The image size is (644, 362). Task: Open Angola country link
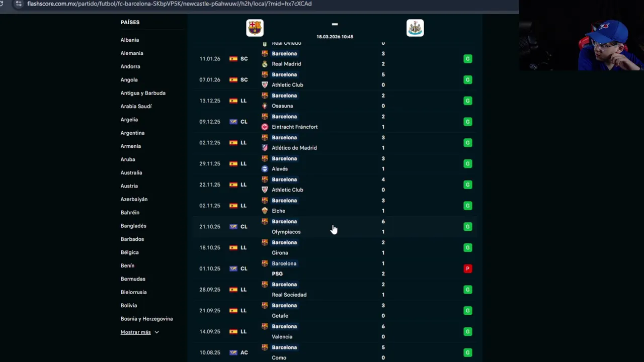click(129, 80)
